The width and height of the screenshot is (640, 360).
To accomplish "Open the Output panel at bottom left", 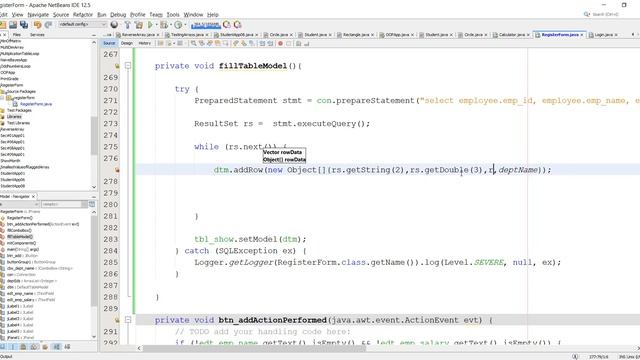I will coord(6,357).
